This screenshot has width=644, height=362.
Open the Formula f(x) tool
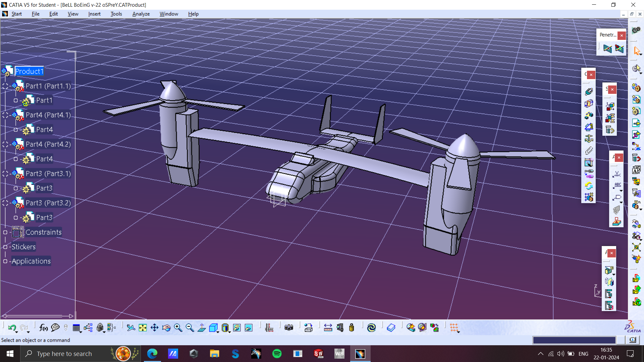[x=43, y=327]
